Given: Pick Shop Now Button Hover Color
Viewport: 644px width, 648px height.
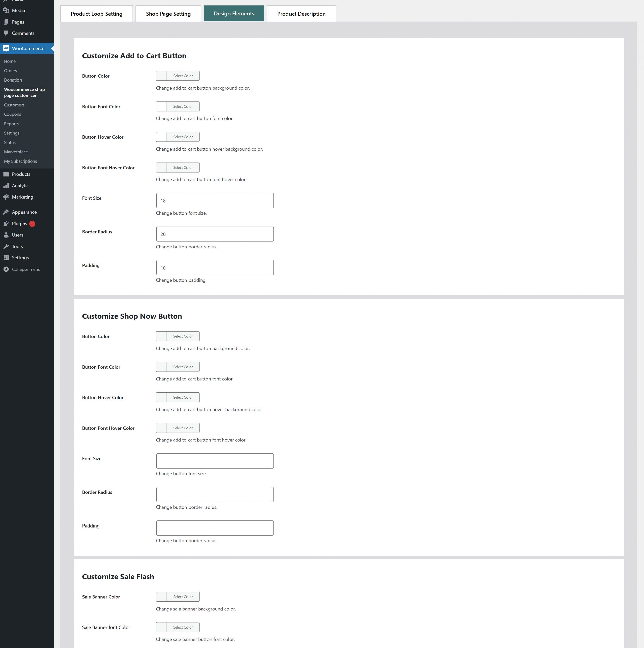Looking at the screenshot, I should tap(178, 397).
